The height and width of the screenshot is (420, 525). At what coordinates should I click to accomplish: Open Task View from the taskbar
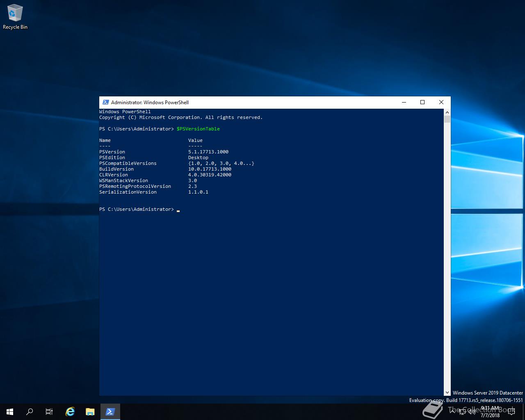(x=49, y=412)
